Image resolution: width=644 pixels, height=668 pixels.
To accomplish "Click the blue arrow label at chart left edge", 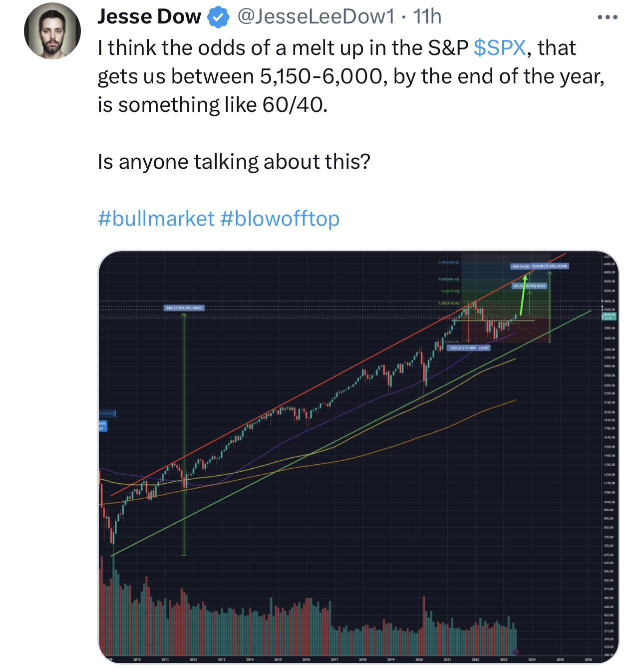I will click(x=107, y=413).
